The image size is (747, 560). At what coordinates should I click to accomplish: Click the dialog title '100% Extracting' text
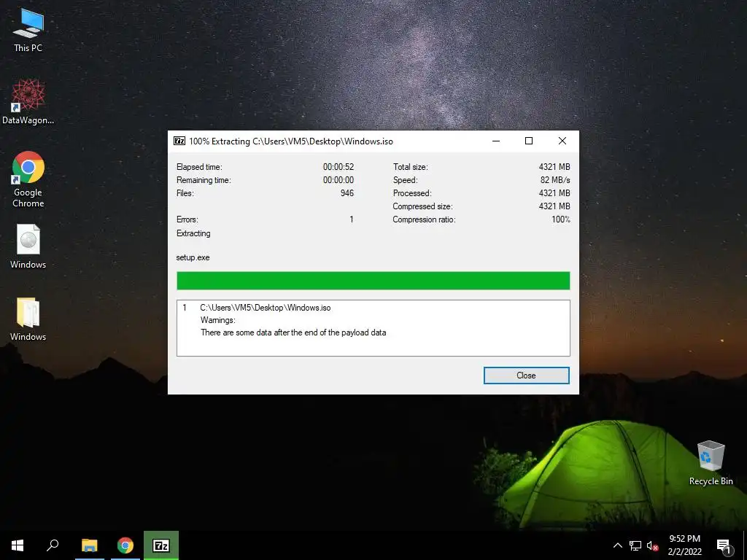[x=219, y=141]
